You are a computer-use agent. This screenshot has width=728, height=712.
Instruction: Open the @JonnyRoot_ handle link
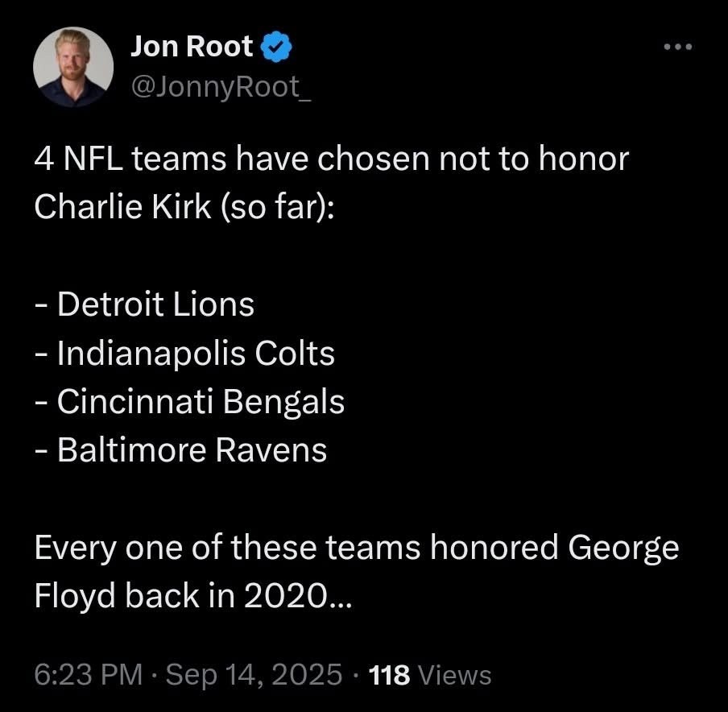click(x=220, y=86)
